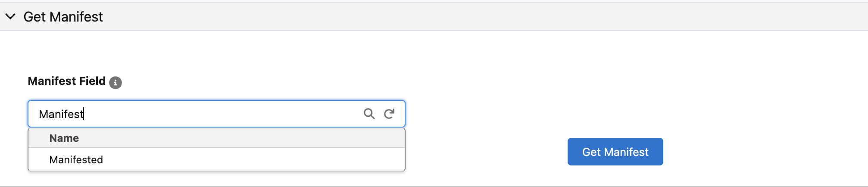Select the Manifested option from dropdown results
This screenshot has width=868, height=187.
click(x=76, y=160)
